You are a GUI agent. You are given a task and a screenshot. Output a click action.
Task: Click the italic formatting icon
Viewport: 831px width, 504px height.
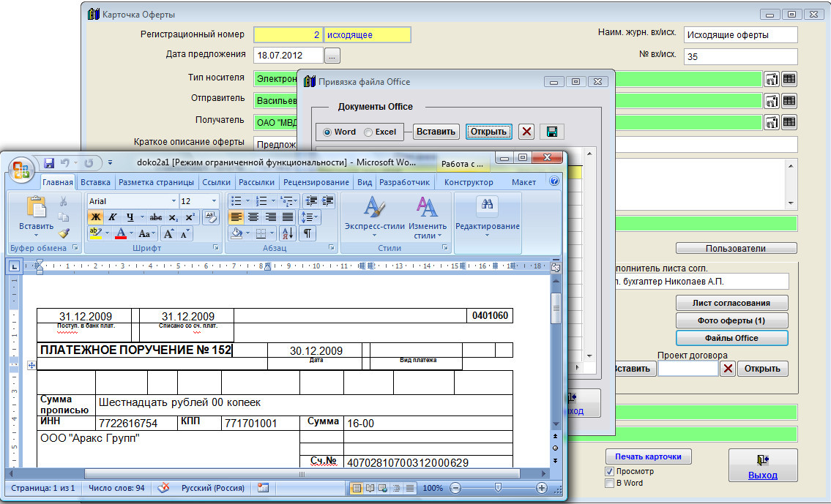[x=112, y=217]
